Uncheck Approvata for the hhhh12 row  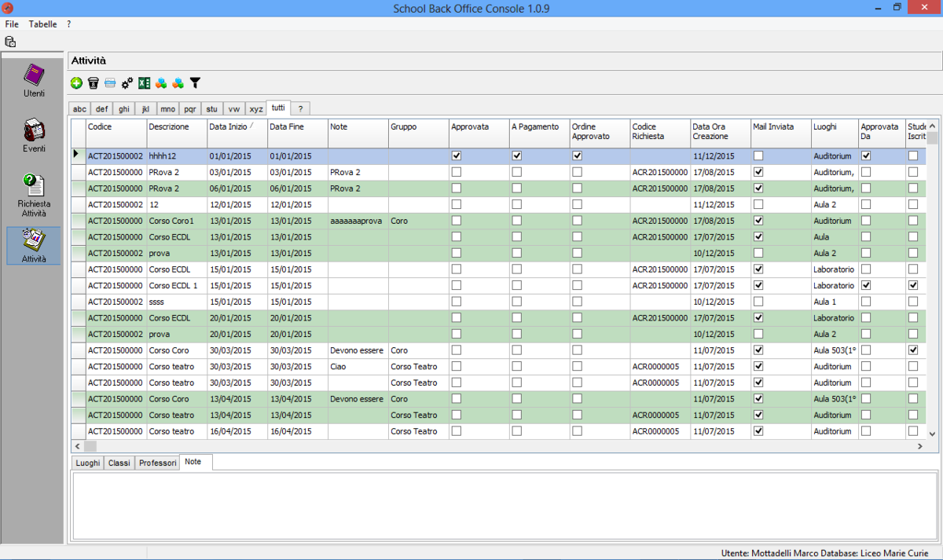[x=457, y=156]
